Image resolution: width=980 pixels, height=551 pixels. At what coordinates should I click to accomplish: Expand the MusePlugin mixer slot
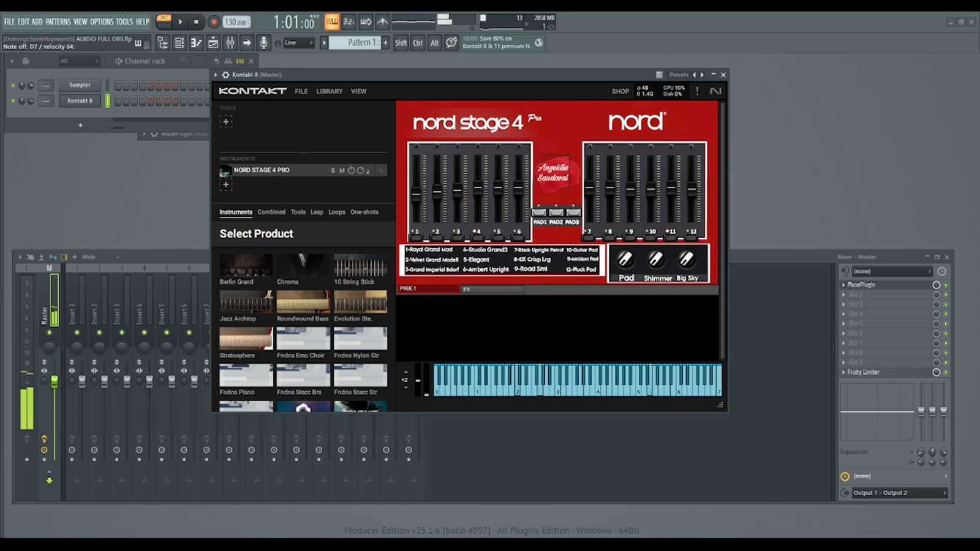tap(844, 284)
